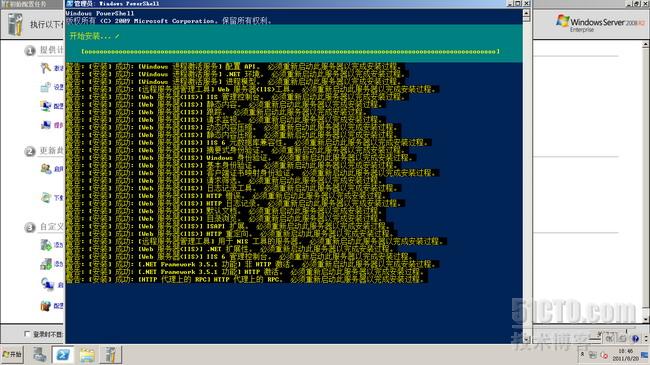Open Windows Explorer from the taskbar

87,355
